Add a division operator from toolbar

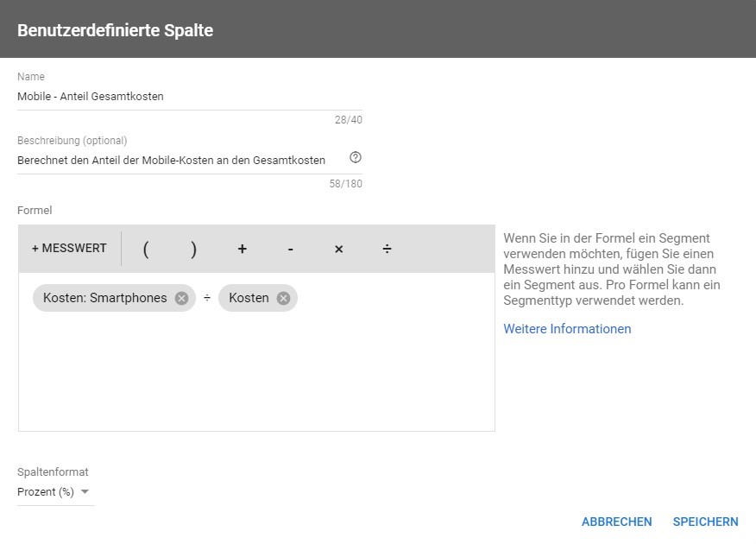[x=387, y=249]
